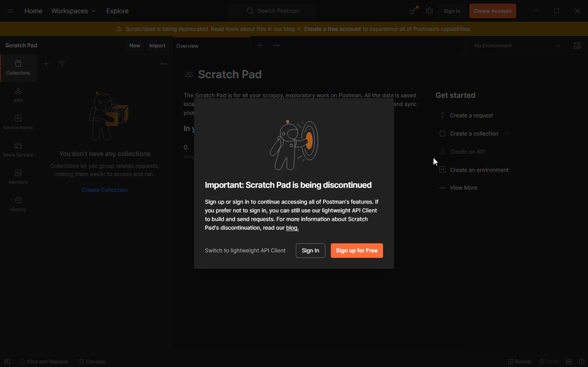Open the History panel

coord(18,204)
